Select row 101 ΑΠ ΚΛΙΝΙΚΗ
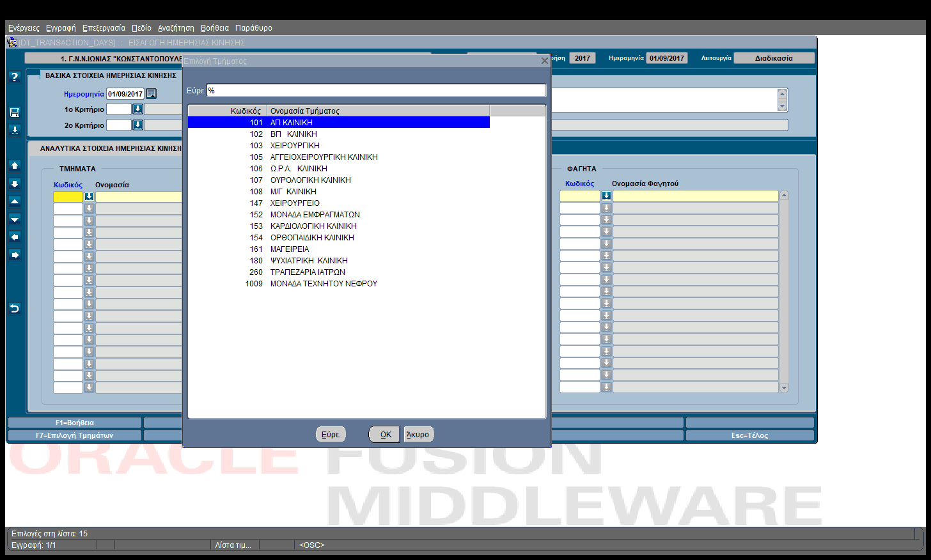The width and height of the screenshot is (931, 560). coord(339,122)
